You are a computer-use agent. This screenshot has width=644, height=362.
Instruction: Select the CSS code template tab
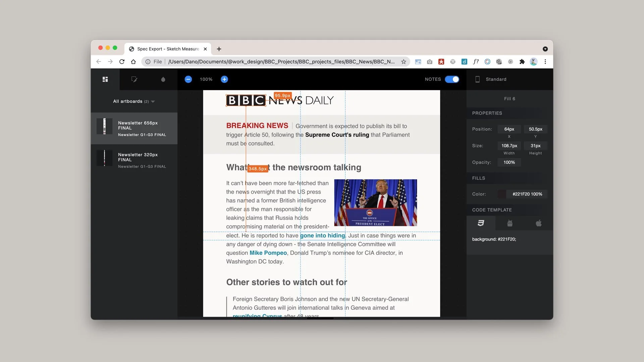pos(481,223)
